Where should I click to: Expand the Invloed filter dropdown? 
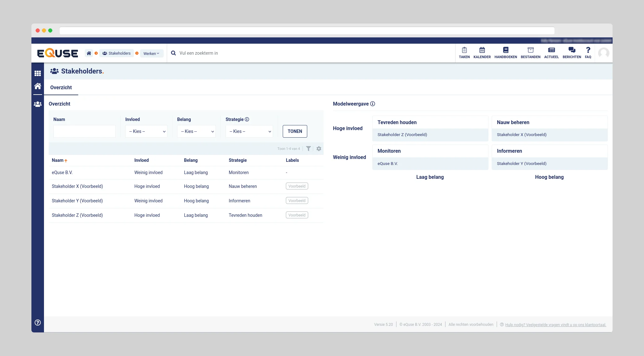pos(146,131)
